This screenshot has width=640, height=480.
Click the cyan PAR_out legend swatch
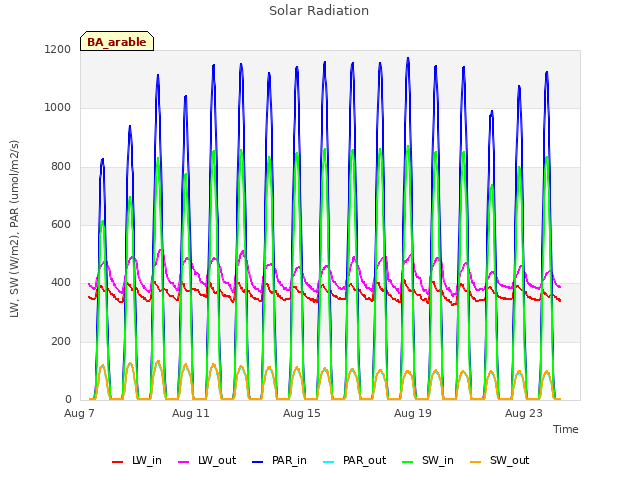pos(329,462)
